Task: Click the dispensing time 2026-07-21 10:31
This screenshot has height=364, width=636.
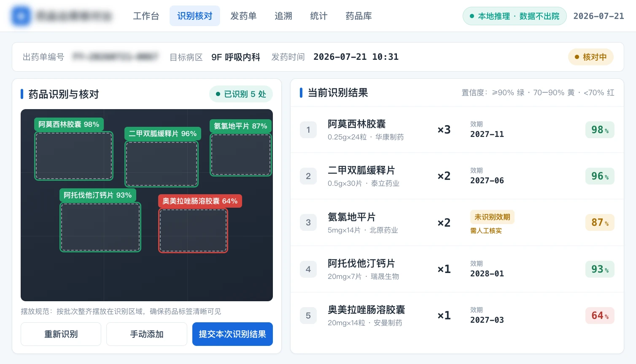Action: tap(356, 57)
